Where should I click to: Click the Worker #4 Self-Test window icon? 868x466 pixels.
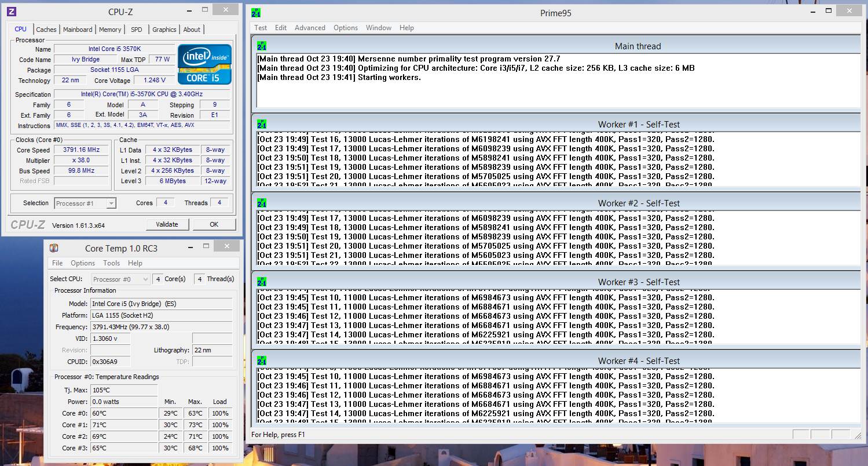pos(262,361)
